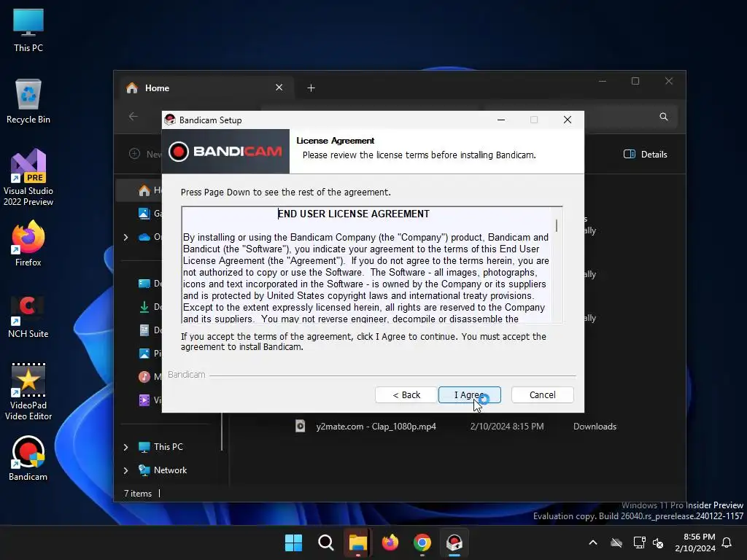Image resolution: width=747 pixels, height=560 pixels.
Task: Select file y2mate.com - Clap_1080p.mp4
Action: click(x=376, y=427)
